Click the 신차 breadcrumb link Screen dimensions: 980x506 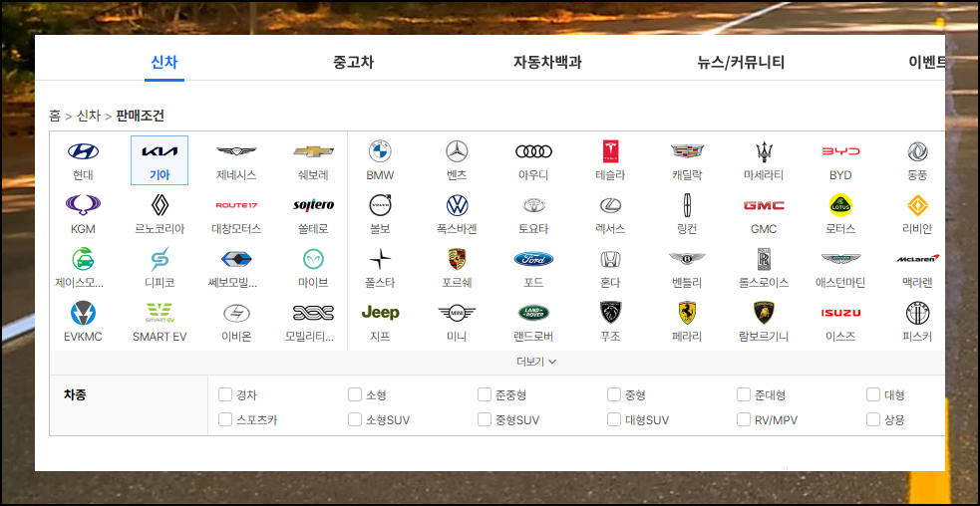pos(88,116)
